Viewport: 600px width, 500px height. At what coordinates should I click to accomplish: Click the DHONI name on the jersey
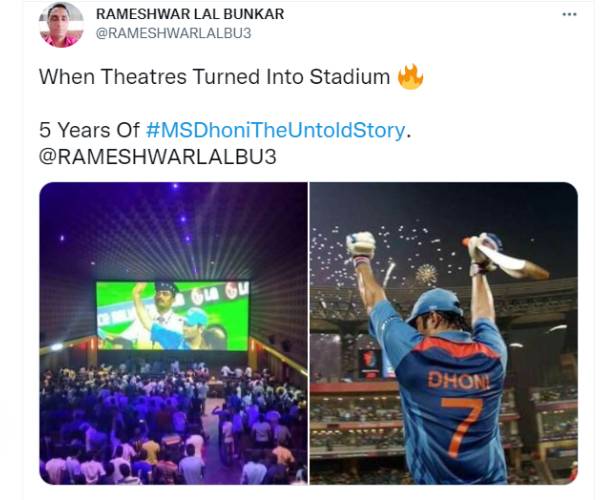coord(459,380)
